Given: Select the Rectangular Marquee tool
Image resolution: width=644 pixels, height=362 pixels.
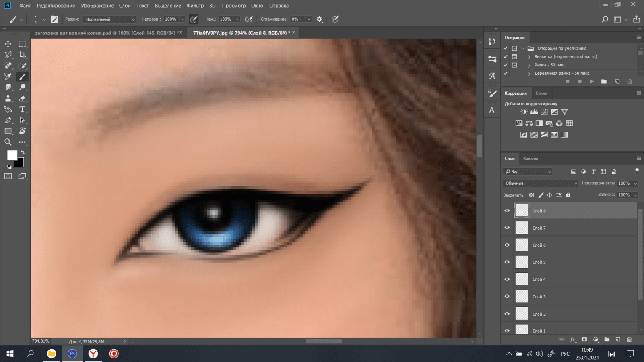Looking at the screenshot, I should click(x=22, y=44).
